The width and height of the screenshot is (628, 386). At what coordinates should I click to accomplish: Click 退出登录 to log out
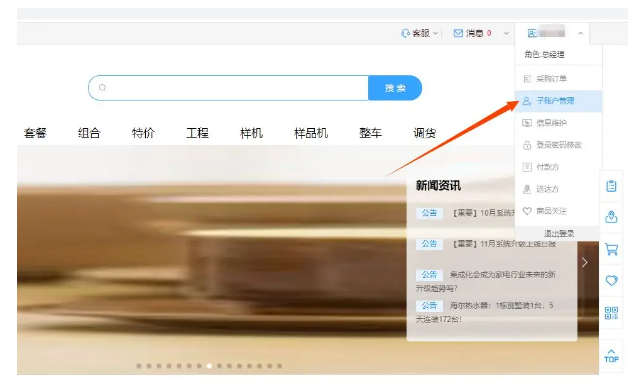(x=559, y=233)
